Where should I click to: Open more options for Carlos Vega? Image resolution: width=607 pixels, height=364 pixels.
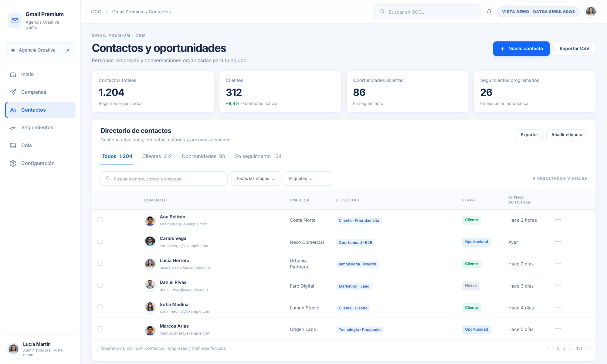558,242
